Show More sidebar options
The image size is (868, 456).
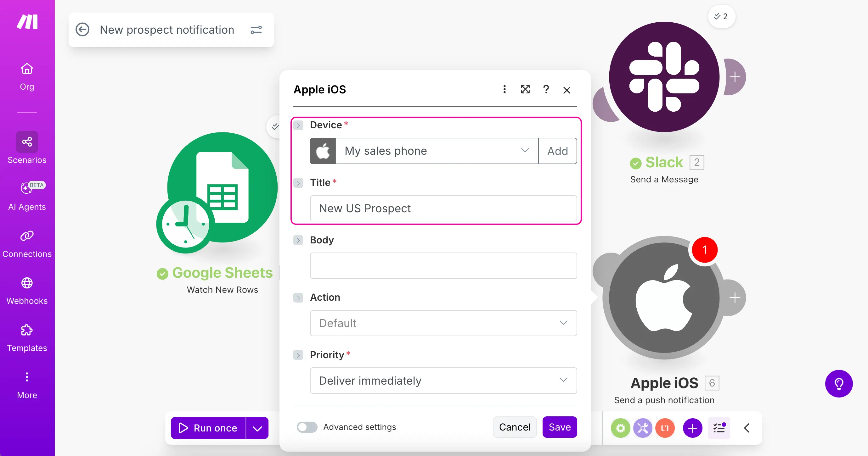[27, 386]
